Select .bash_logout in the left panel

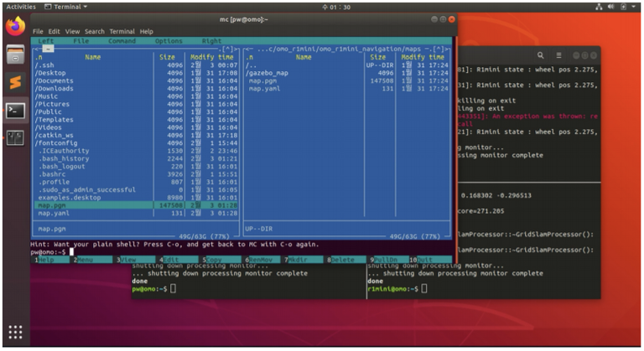click(61, 166)
